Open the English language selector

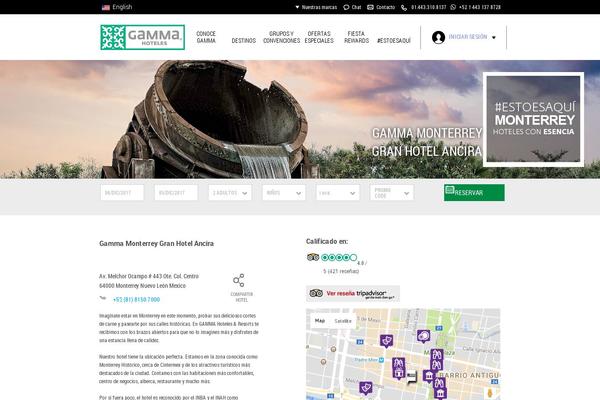point(117,7)
